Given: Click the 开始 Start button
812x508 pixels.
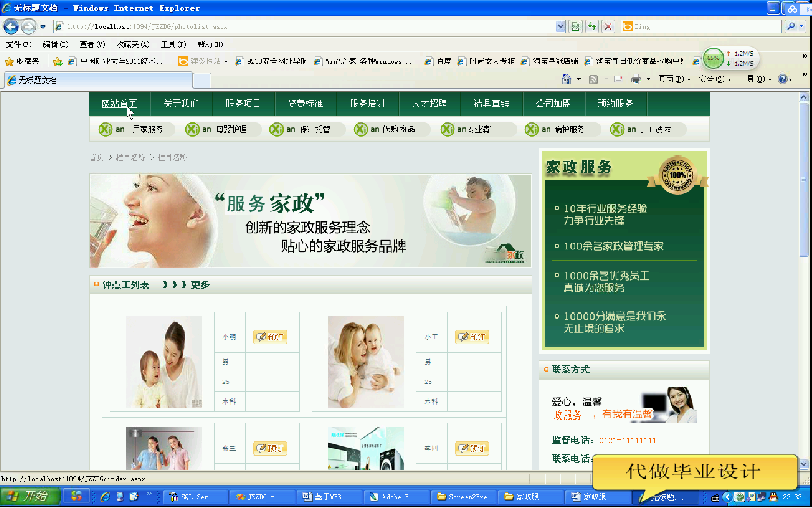Looking at the screenshot, I should (30, 496).
